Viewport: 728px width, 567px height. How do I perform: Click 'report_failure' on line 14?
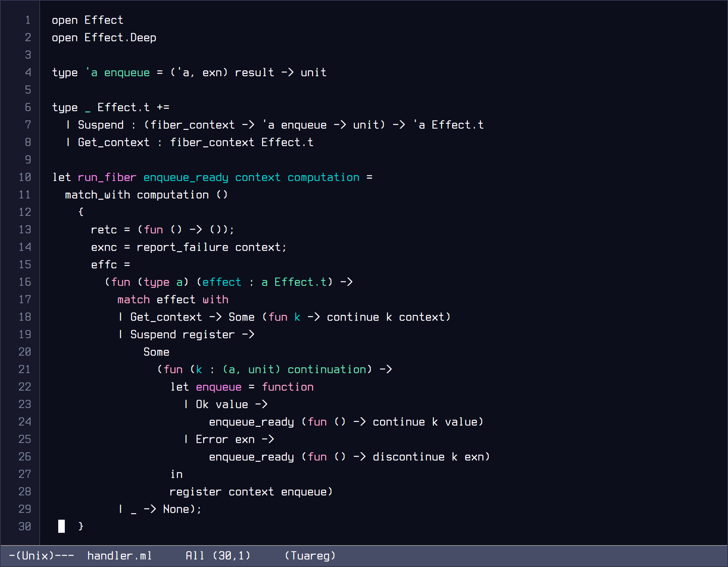(182, 247)
